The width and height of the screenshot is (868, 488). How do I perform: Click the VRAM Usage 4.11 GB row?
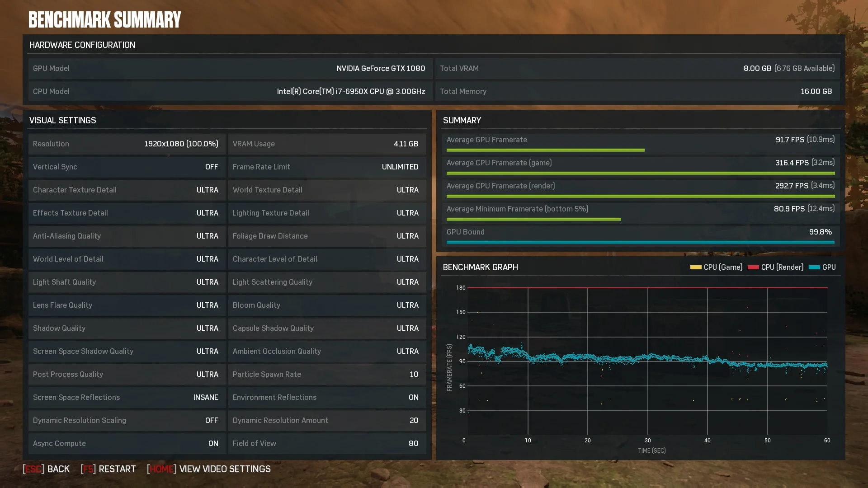(x=327, y=144)
